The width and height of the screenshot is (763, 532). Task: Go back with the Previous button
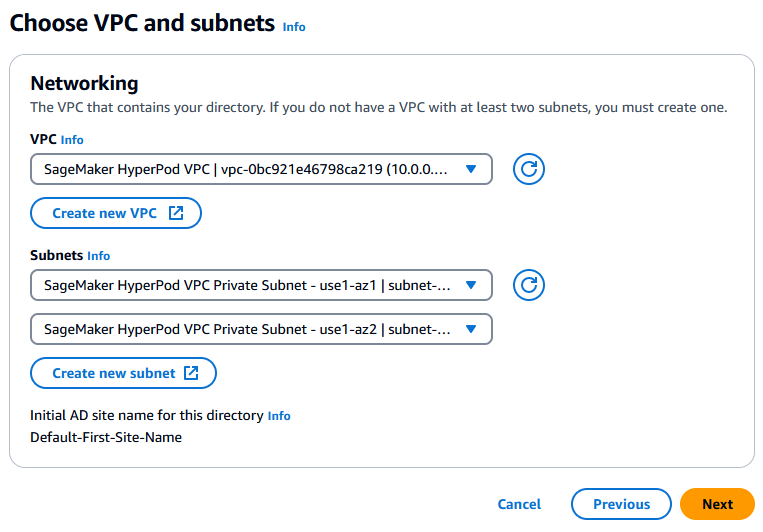[x=621, y=504]
